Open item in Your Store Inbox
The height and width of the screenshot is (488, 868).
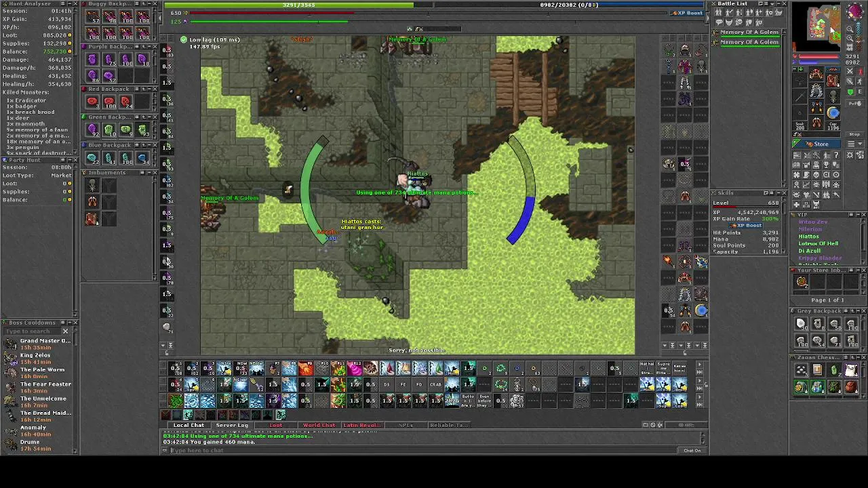pos(801,281)
